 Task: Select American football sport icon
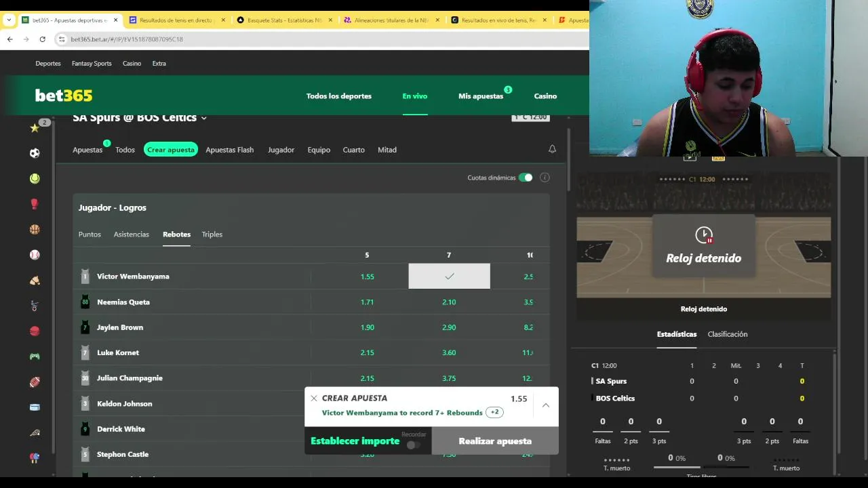tap(35, 382)
